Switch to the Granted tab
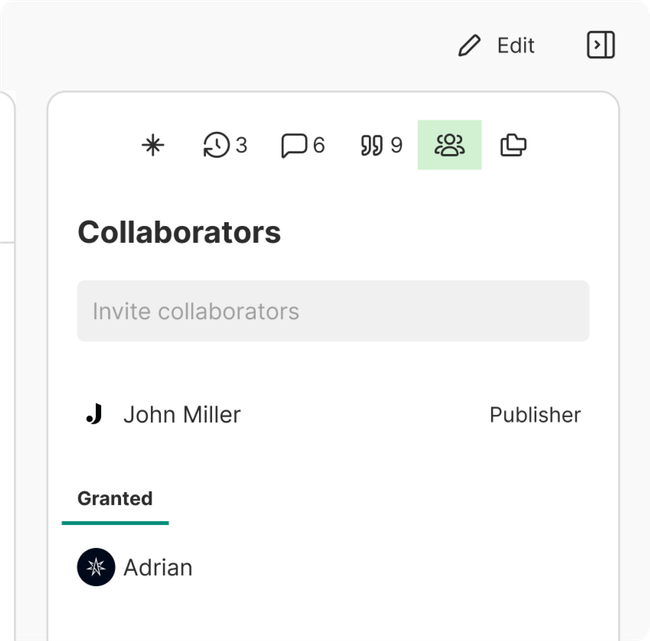Viewport: 650px width, 641px height. click(x=115, y=499)
